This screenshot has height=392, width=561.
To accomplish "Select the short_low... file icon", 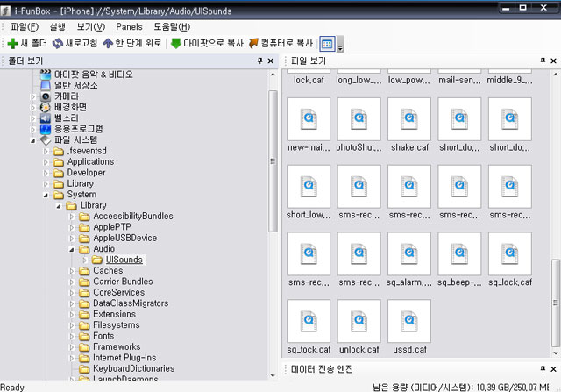I will click(x=309, y=187).
